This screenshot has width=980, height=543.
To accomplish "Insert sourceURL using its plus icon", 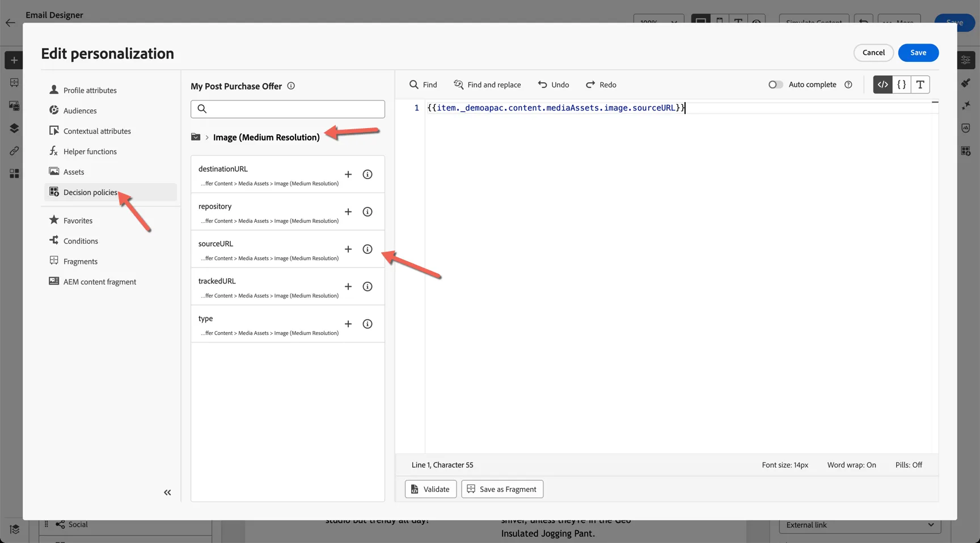I will tap(348, 249).
